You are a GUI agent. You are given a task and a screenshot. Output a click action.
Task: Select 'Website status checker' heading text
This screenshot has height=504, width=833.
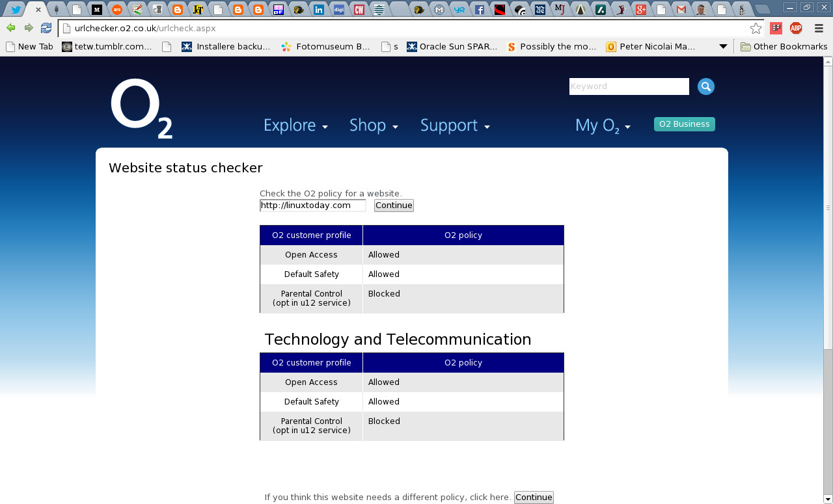(185, 168)
